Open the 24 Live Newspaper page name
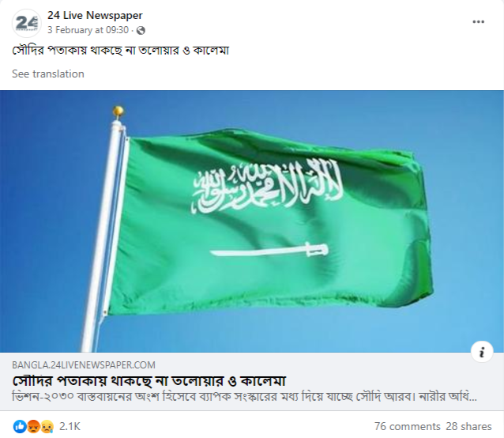Image resolution: width=504 pixels, height=438 pixels. (95, 16)
